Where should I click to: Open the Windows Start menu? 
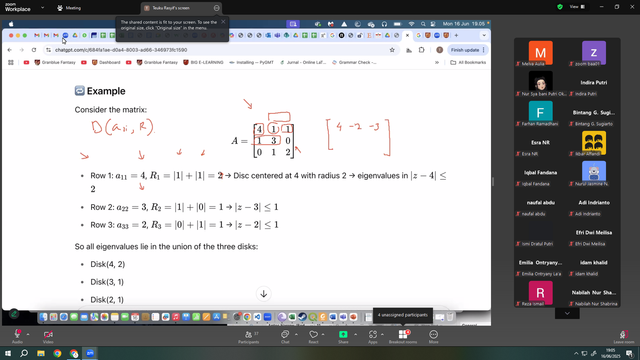[8, 353]
